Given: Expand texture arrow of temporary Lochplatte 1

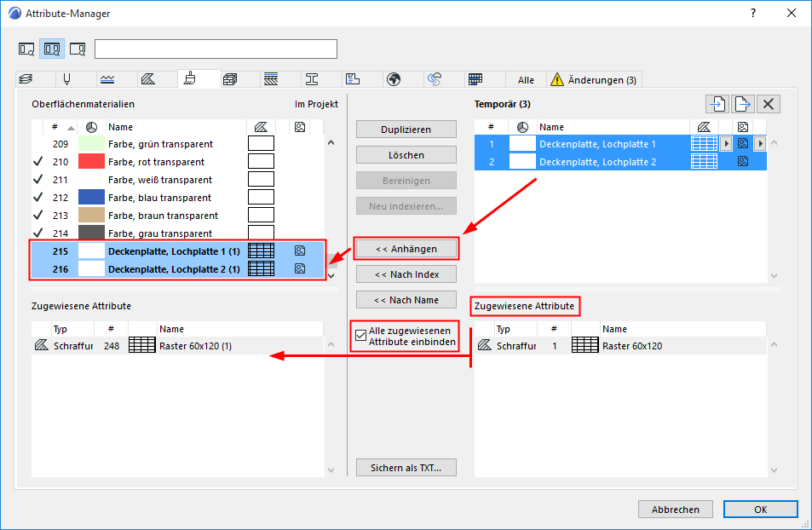Looking at the screenshot, I should click(x=760, y=143).
